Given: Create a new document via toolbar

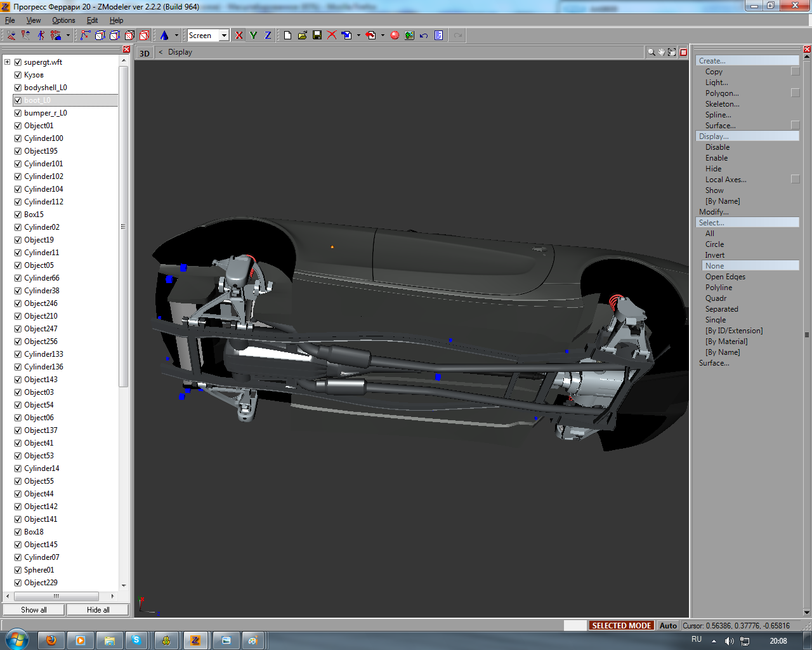Looking at the screenshot, I should (x=287, y=36).
